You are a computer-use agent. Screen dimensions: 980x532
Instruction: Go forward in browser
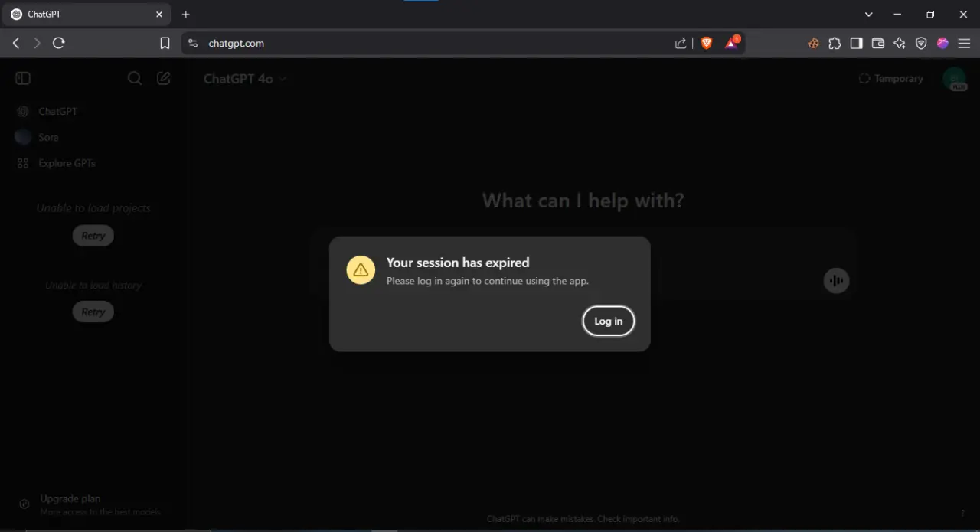tap(37, 43)
